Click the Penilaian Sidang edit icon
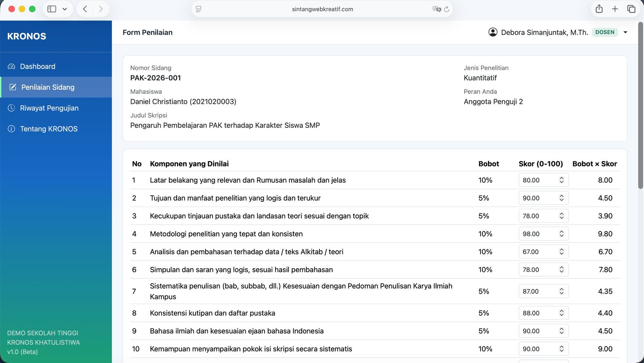Screen dimensions: 644x363 coord(13,87)
